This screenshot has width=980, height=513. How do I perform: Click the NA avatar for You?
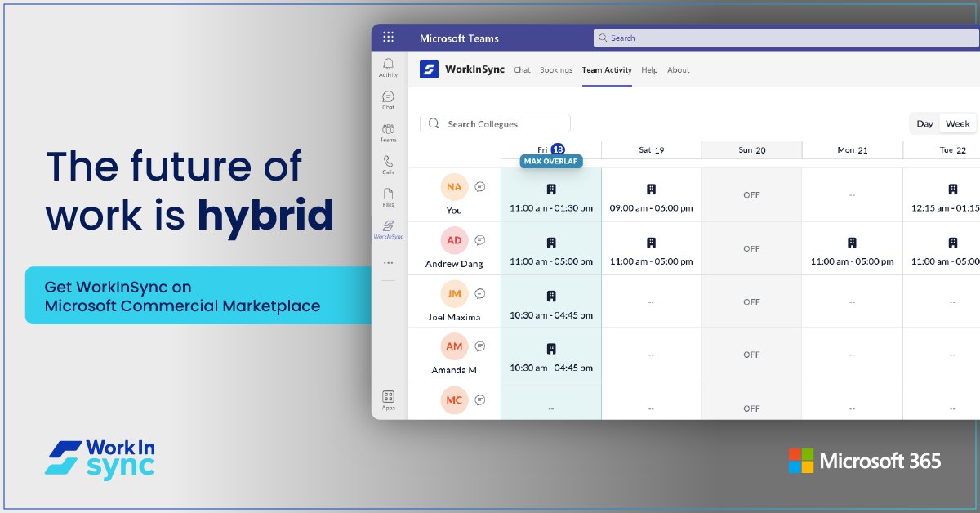point(454,187)
